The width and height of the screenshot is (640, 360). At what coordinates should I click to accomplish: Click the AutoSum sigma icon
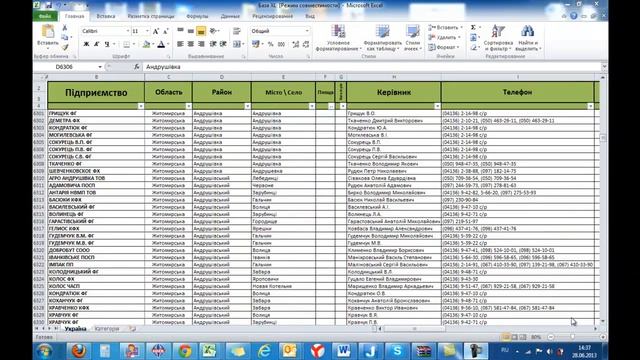point(473,27)
